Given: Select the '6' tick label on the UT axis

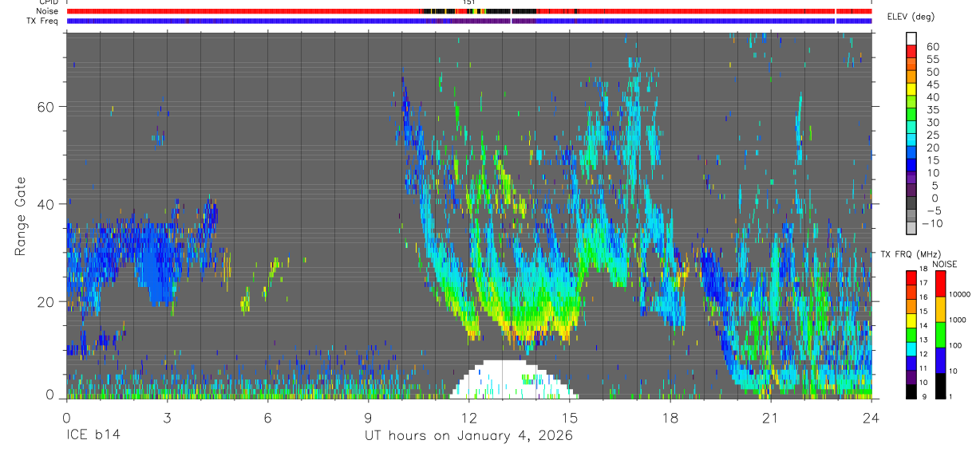Looking at the screenshot, I should coord(267,418).
